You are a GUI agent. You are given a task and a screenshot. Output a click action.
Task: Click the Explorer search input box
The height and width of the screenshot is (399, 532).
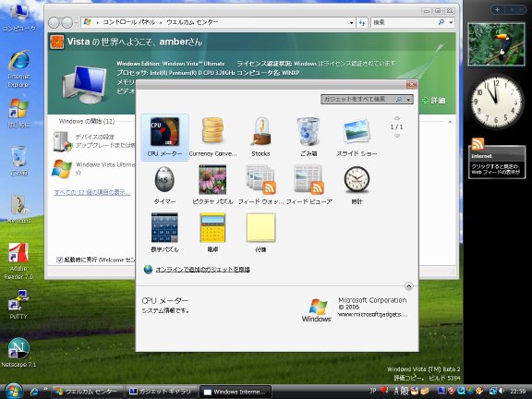tap(404, 22)
